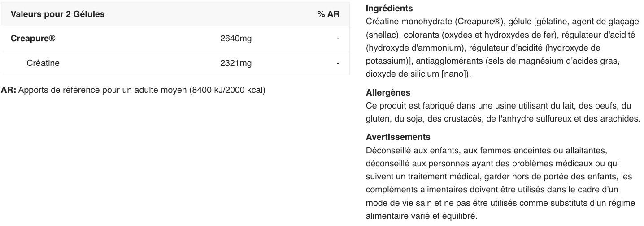Click the 2321mg value
644x226 pixels.
[236, 63]
